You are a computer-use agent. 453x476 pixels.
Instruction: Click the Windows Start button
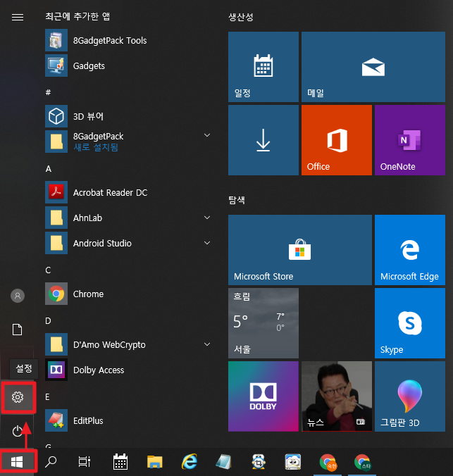click(17, 463)
